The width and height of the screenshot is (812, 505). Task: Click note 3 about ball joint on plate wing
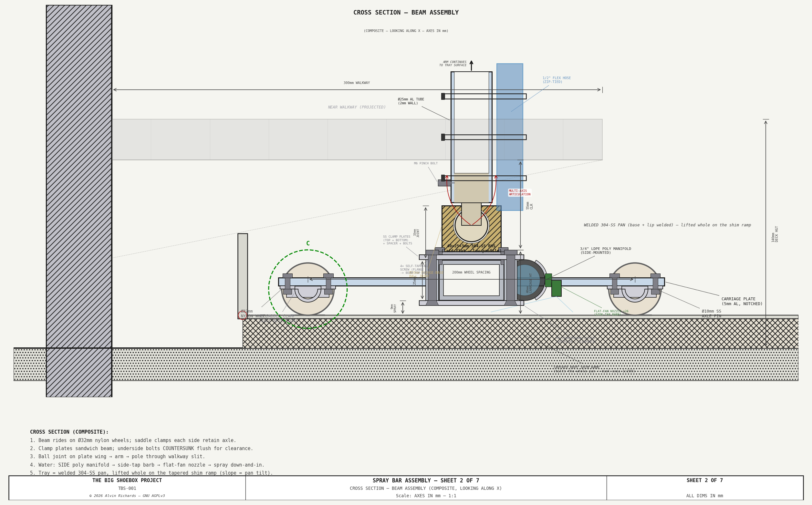coord(117,457)
